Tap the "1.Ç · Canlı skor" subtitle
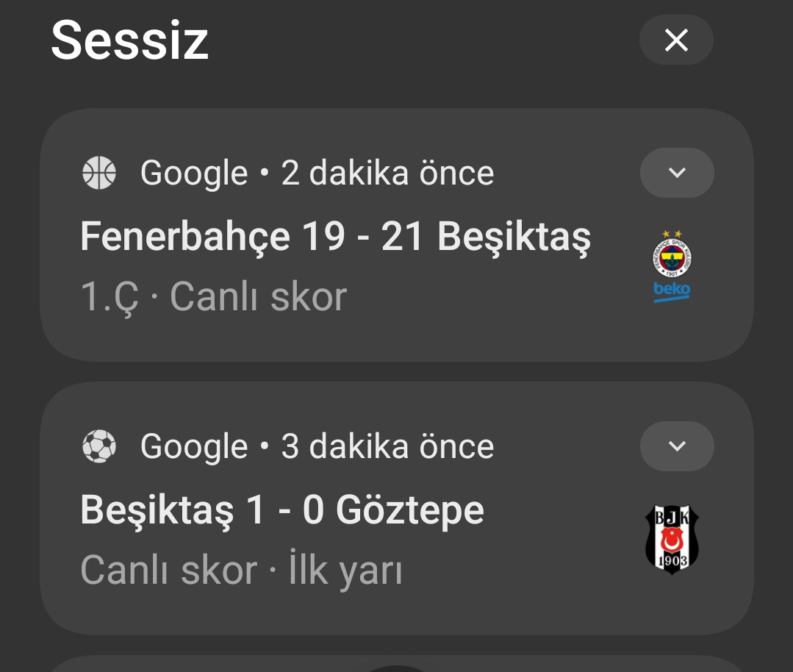This screenshot has height=672, width=793. [x=213, y=296]
